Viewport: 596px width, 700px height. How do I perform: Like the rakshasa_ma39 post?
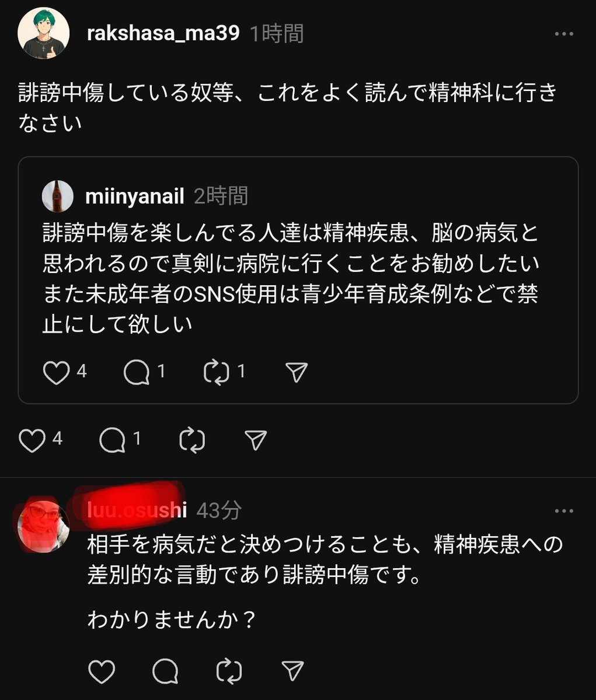32,440
